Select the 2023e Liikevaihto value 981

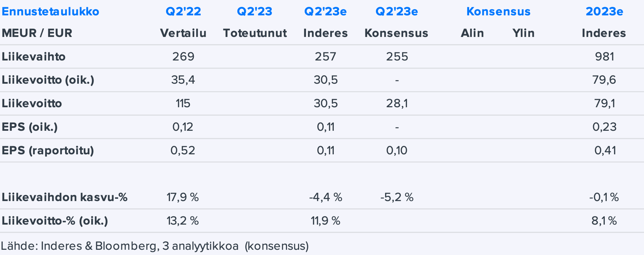point(604,57)
